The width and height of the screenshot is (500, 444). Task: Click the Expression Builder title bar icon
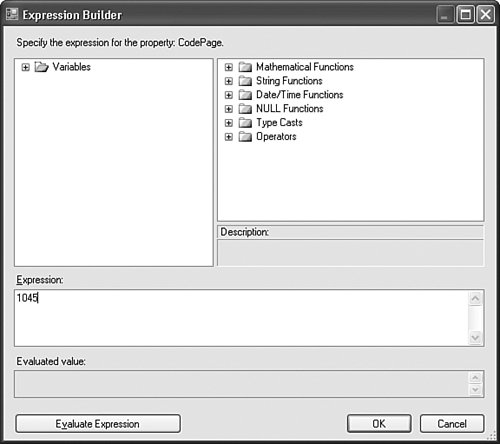12,14
